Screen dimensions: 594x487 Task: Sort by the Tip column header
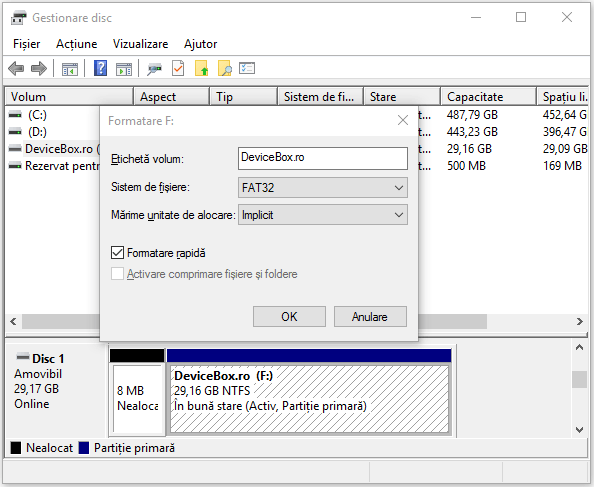click(x=244, y=97)
